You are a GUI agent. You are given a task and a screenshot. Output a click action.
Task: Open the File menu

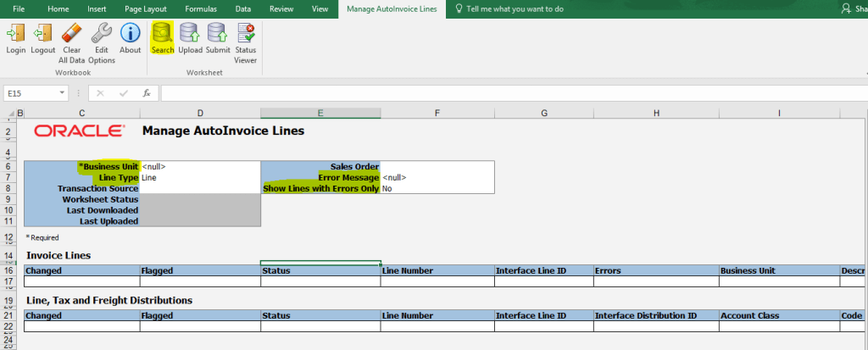19,8
